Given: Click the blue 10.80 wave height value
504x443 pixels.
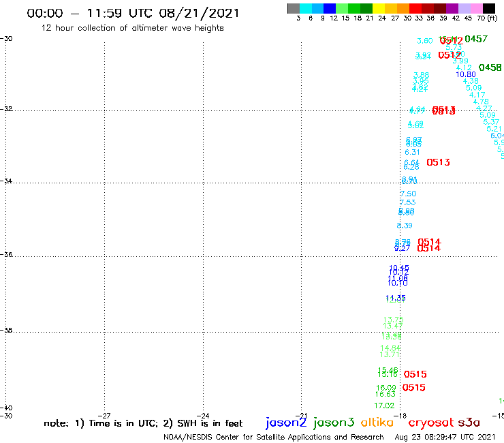Looking at the screenshot, I should (465, 74).
